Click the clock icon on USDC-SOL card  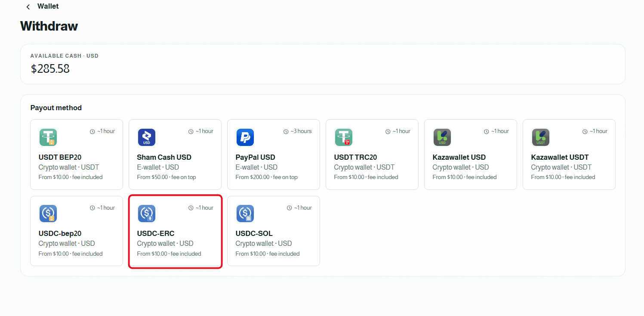tap(289, 208)
